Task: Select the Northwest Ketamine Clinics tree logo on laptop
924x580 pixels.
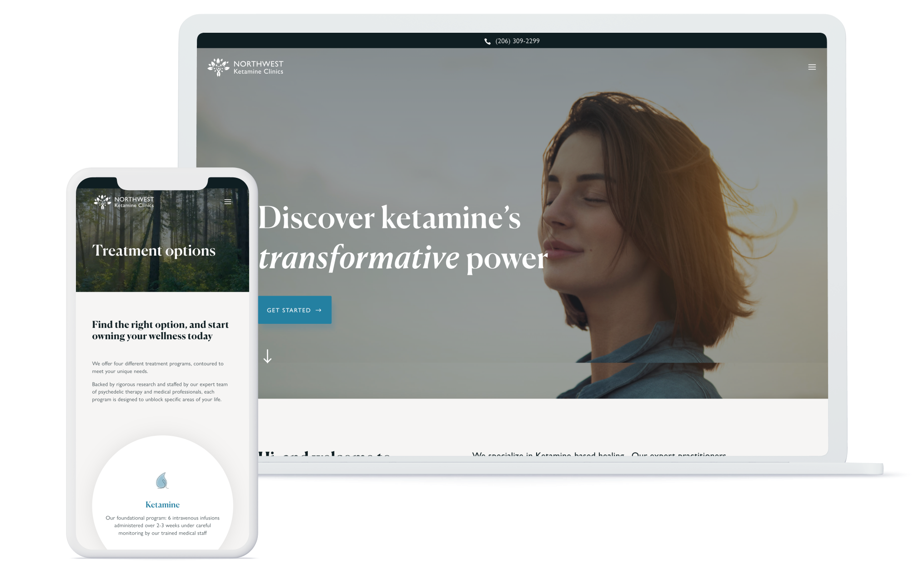Action: point(219,66)
